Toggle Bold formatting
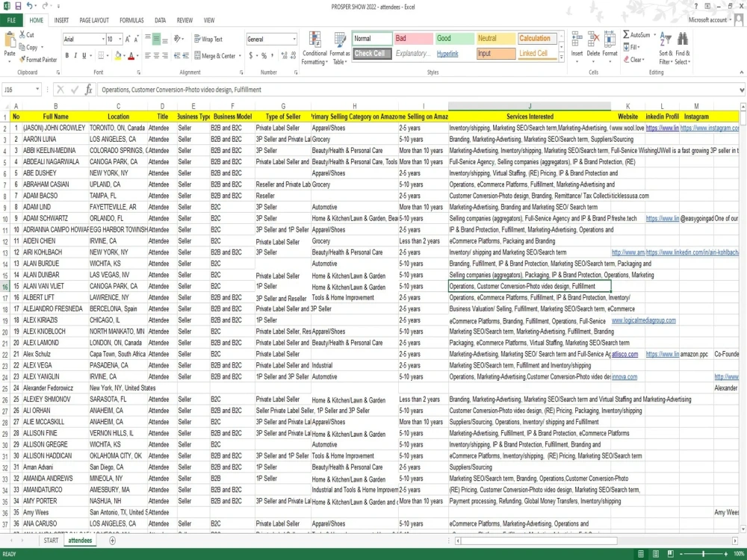 [66, 56]
